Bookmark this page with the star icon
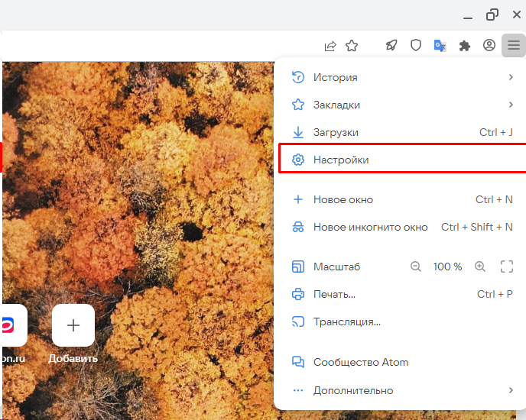 coord(352,45)
